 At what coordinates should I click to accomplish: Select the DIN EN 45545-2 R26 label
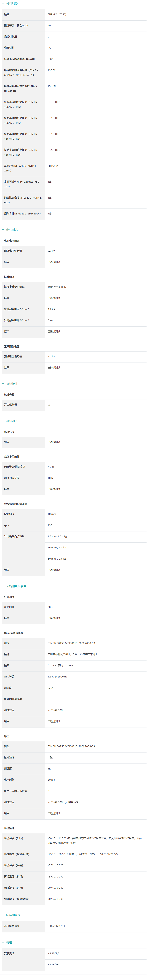click(21, 152)
